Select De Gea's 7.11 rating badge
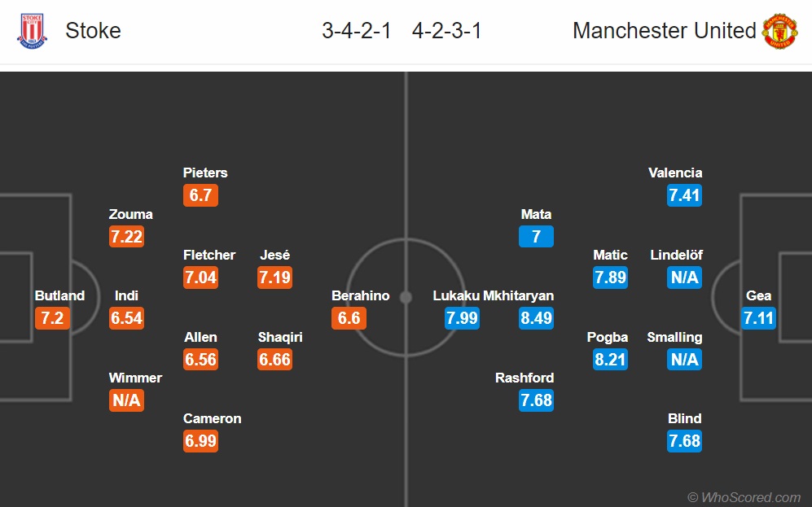The image size is (812, 507). point(759,317)
